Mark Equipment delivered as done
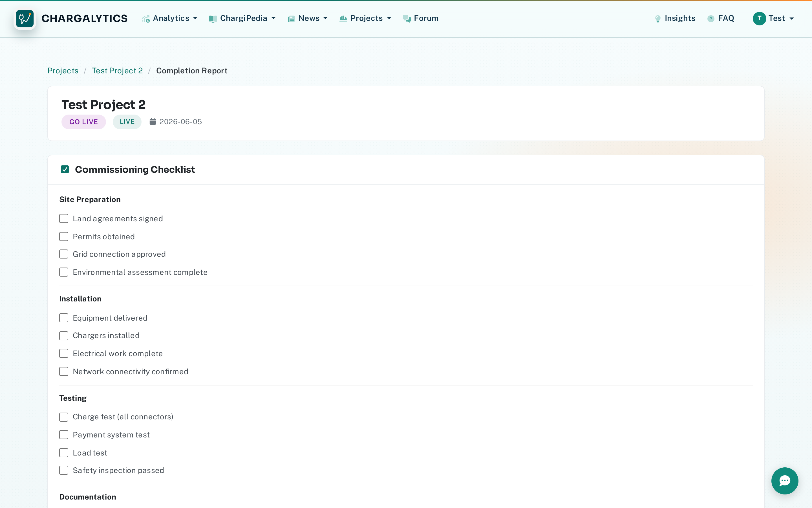The height and width of the screenshot is (508, 812). [x=64, y=318]
